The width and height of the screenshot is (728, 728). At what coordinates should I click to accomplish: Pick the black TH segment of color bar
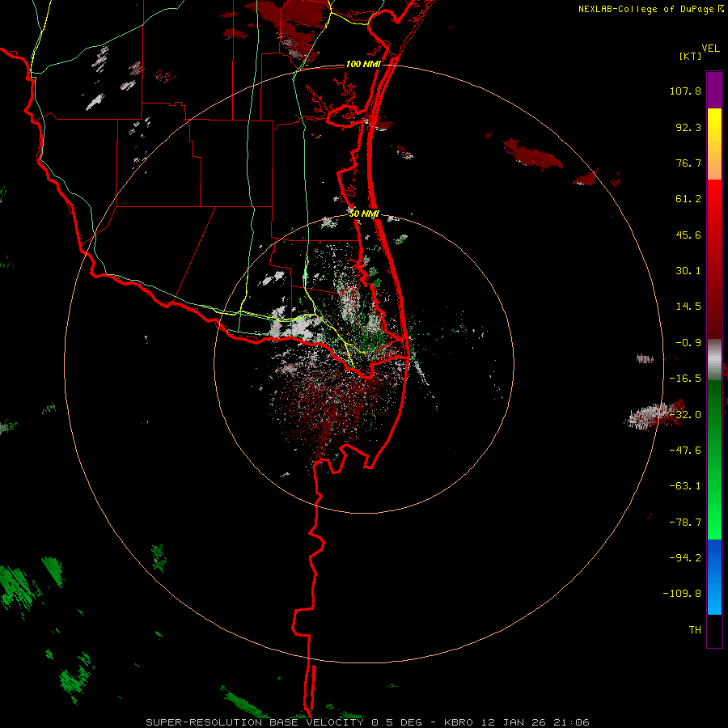(x=714, y=630)
